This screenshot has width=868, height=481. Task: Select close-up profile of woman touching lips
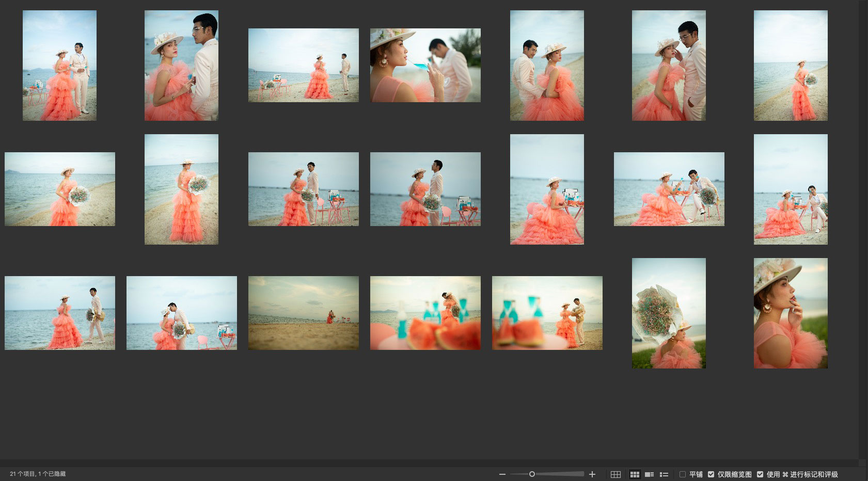click(x=791, y=313)
